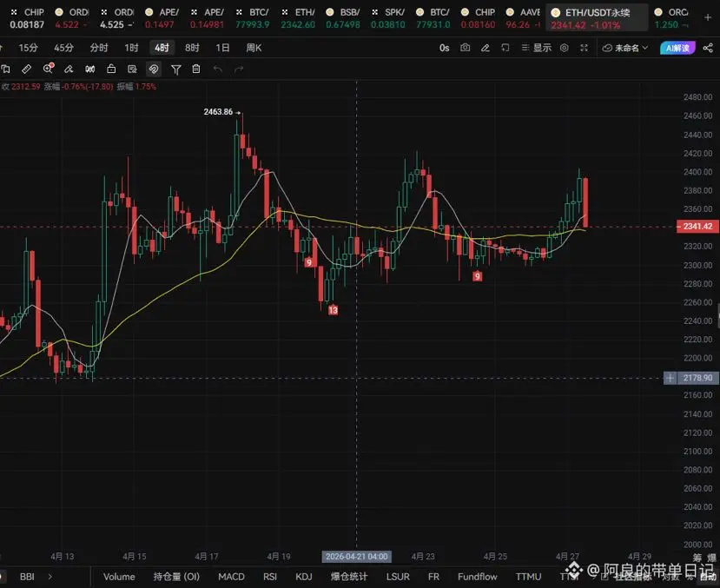
Task: Select the 1时 timeframe
Action: pos(131,48)
